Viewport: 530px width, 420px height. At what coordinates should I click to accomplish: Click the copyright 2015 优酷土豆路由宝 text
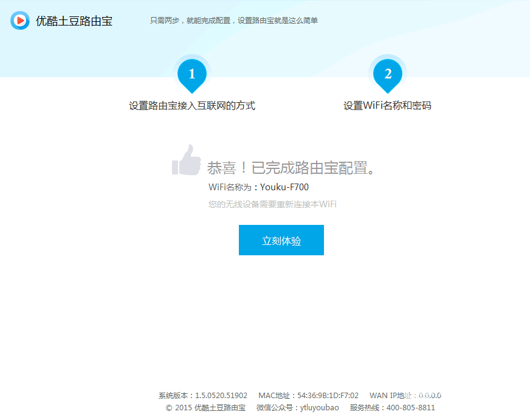205,407
